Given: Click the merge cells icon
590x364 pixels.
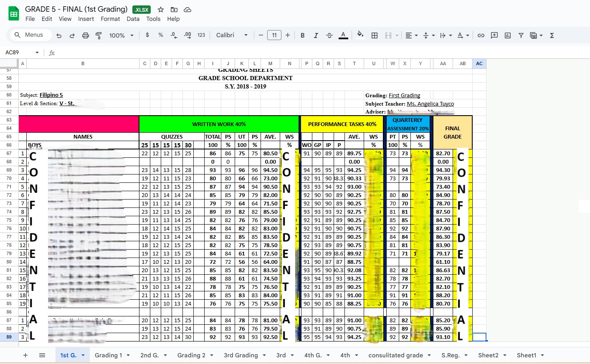Looking at the screenshot, I should pos(388,35).
